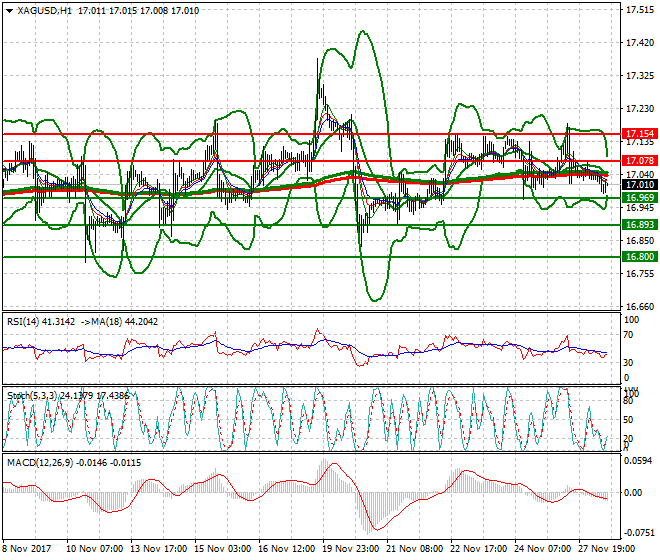Select the red 17.154 resistance price tag

[x=638, y=133]
